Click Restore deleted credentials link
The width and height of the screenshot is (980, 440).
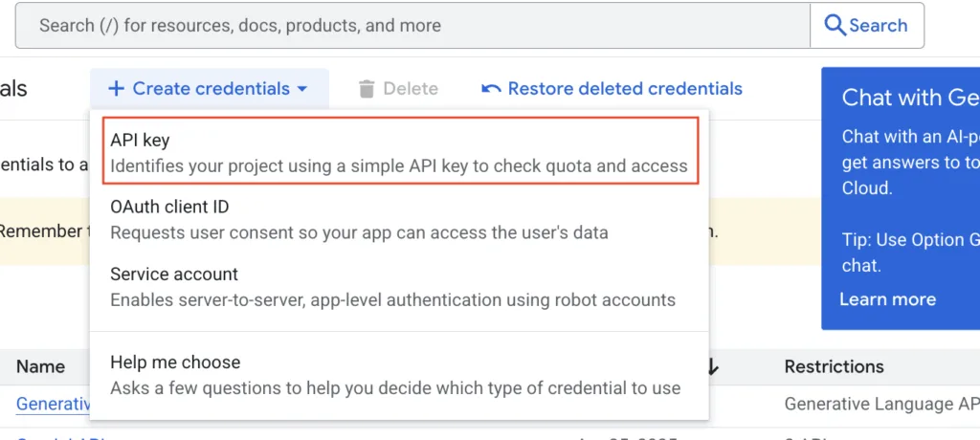pos(624,89)
